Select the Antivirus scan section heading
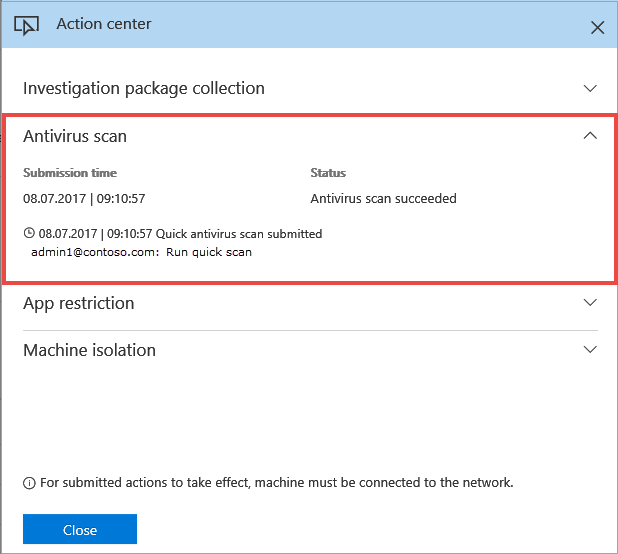618x554 pixels. (x=75, y=136)
